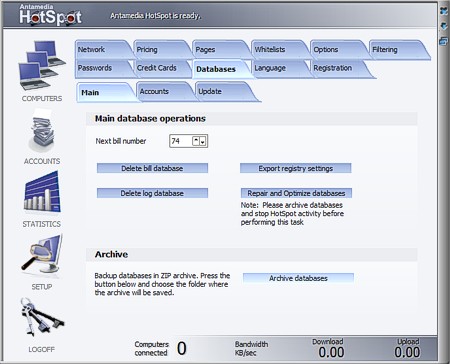Click the bottom window icon on right strip

(444, 41)
